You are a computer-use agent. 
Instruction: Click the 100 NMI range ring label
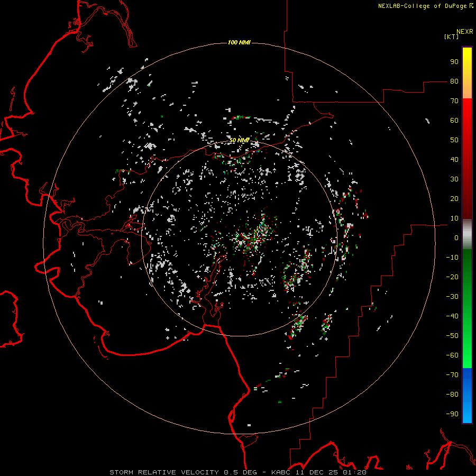(x=239, y=42)
